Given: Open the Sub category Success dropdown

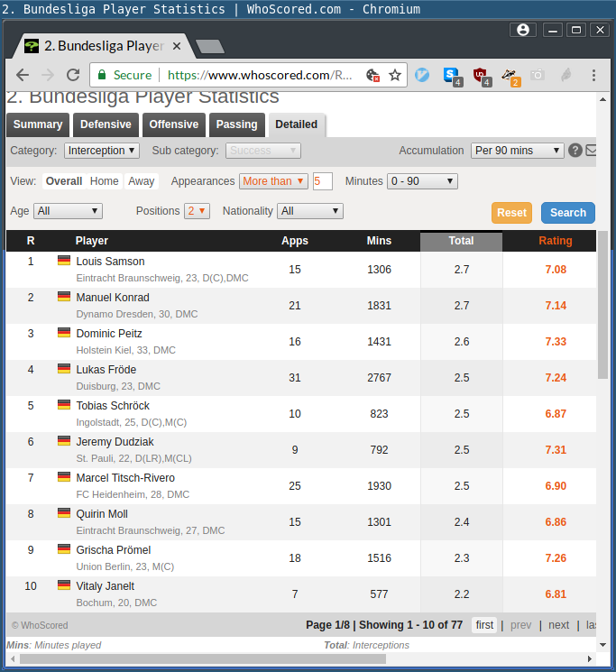Looking at the screenshot, I should point(263,151).
